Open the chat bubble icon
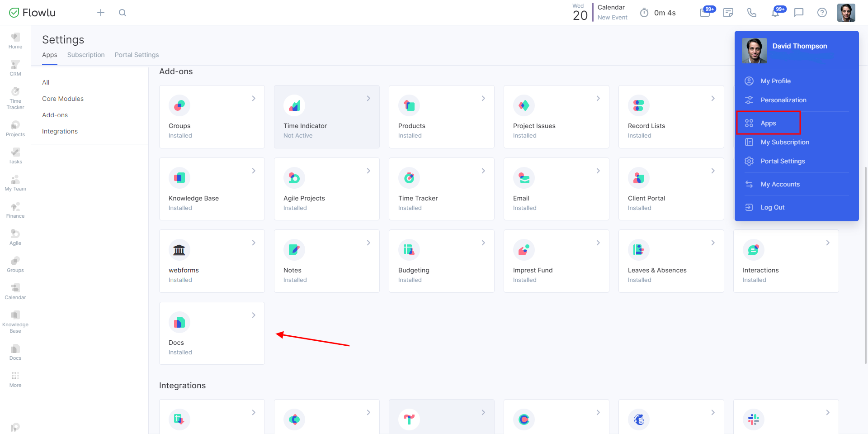Image resolution: width=868 pixels, height=434 pixels. tap(799, 13)
